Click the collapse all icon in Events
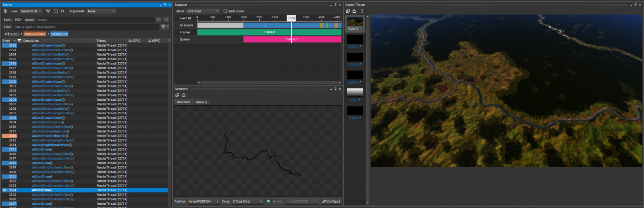644x208 pixels. pyautogui.click(x=63, y=11)
